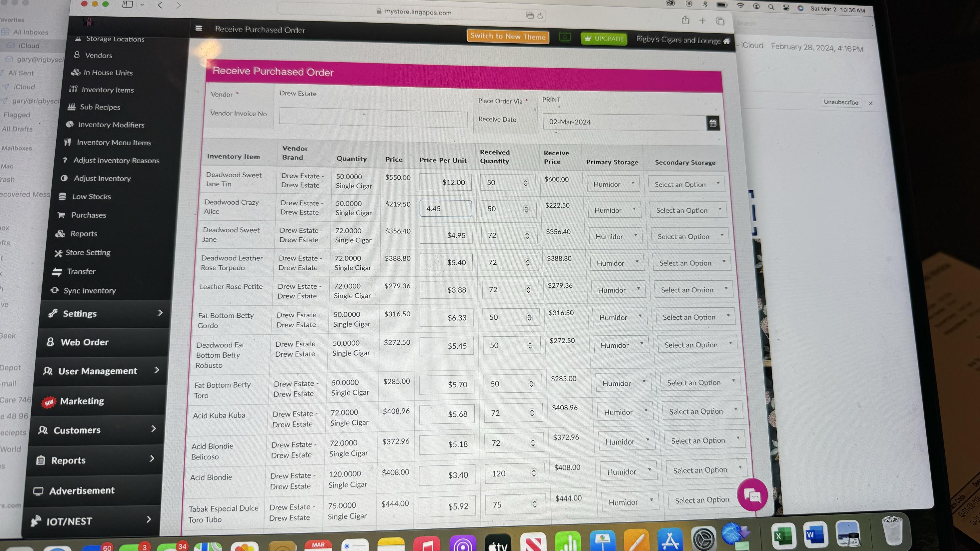Open Transfer in sidebar

point(81,271)
